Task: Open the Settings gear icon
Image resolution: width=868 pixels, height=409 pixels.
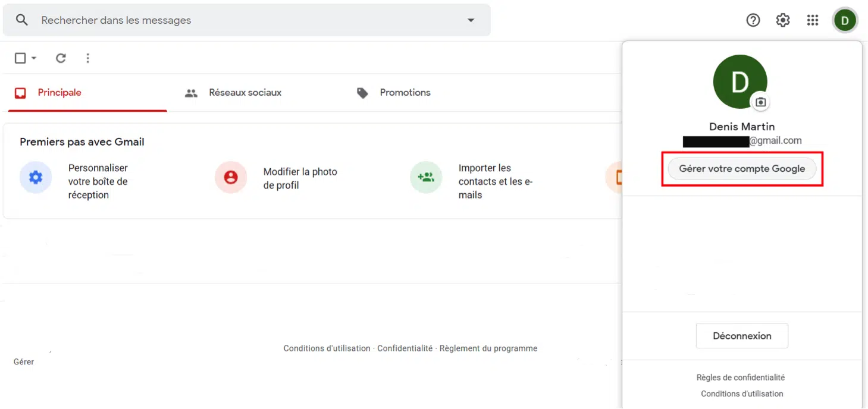Action: coord(783,20)
